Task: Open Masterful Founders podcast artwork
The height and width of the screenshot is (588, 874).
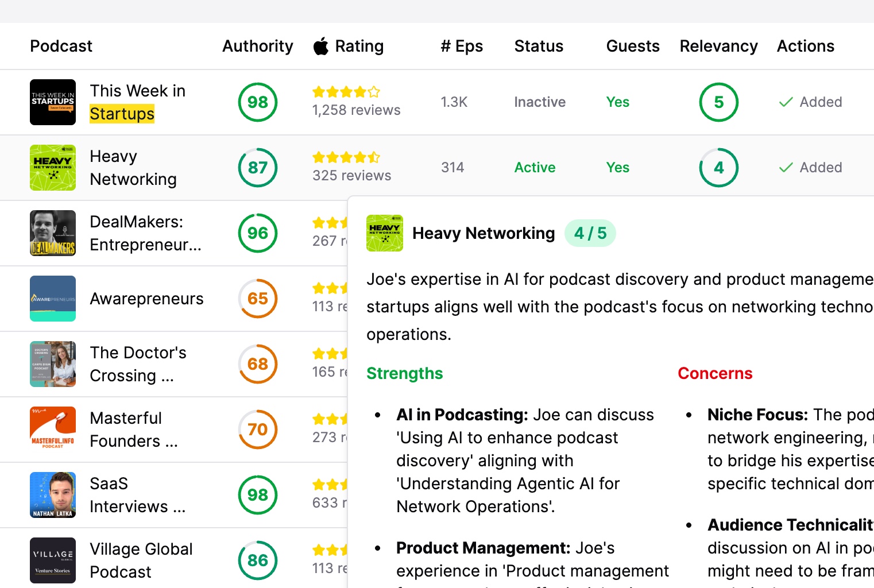Action: pos(53,430)
